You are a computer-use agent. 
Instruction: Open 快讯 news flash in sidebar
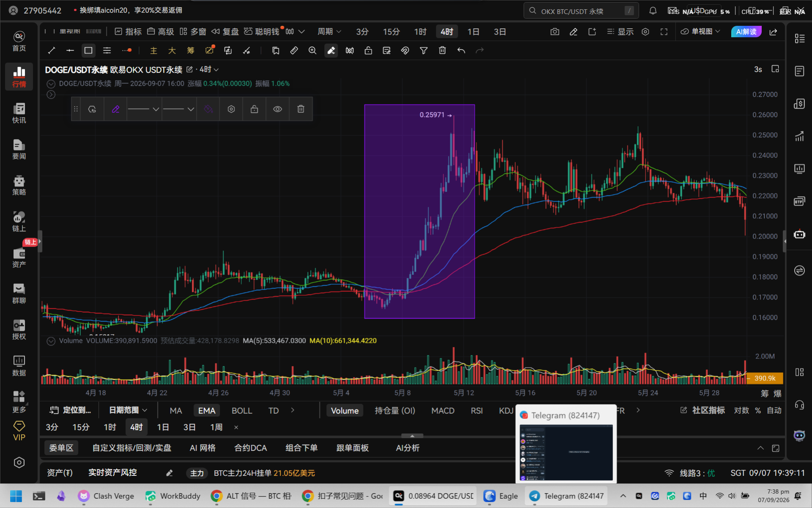click(19, 113)
